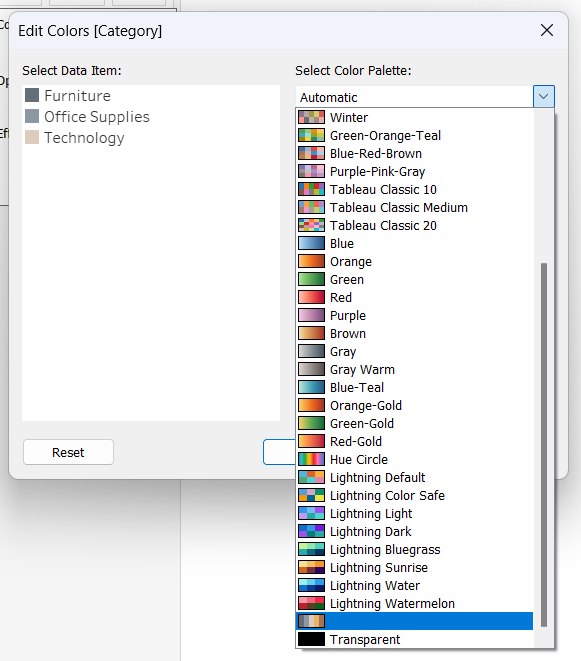Close the Edit Colors dialog
The height and width of the screenshot is (661, 581).
547,30
